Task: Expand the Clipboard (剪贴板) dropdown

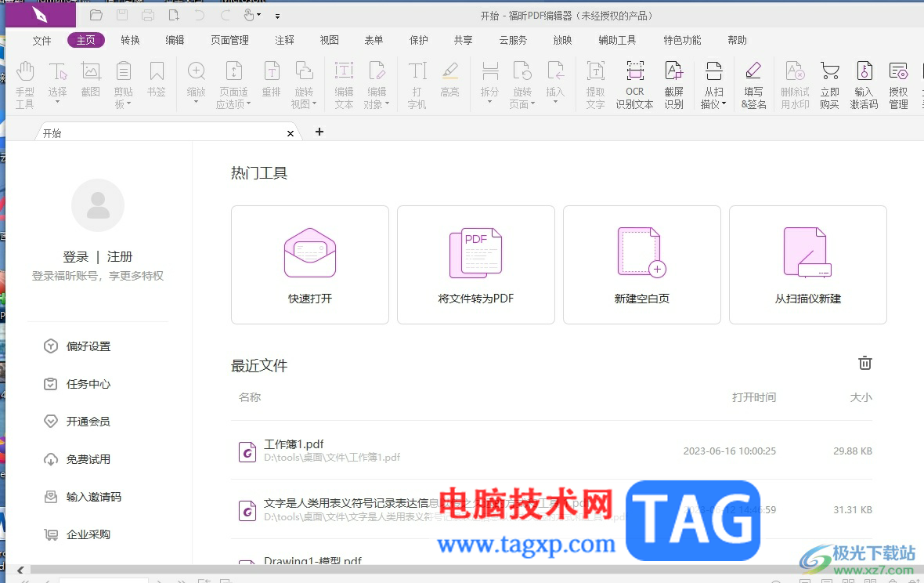Action: [129, 103]
